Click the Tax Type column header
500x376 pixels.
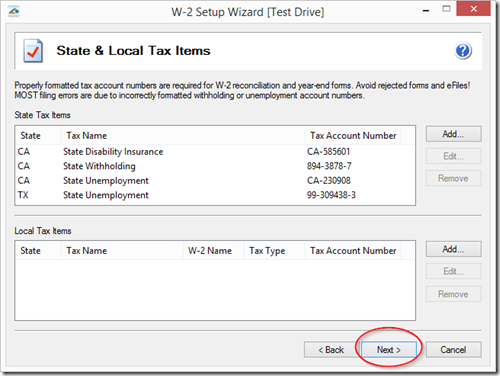pyautogui.click(x=275, y=251)
